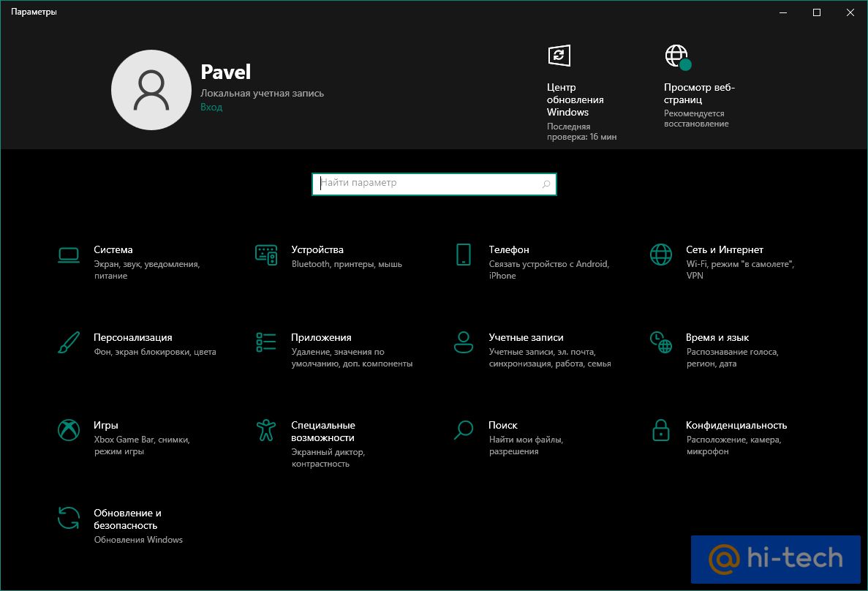Open the Игры Xbox icon
The image size is (868, 591).
(69, 430)
